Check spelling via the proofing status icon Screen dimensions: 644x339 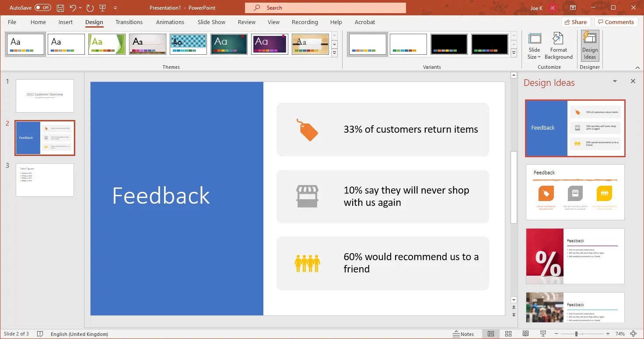coord(40,334)
